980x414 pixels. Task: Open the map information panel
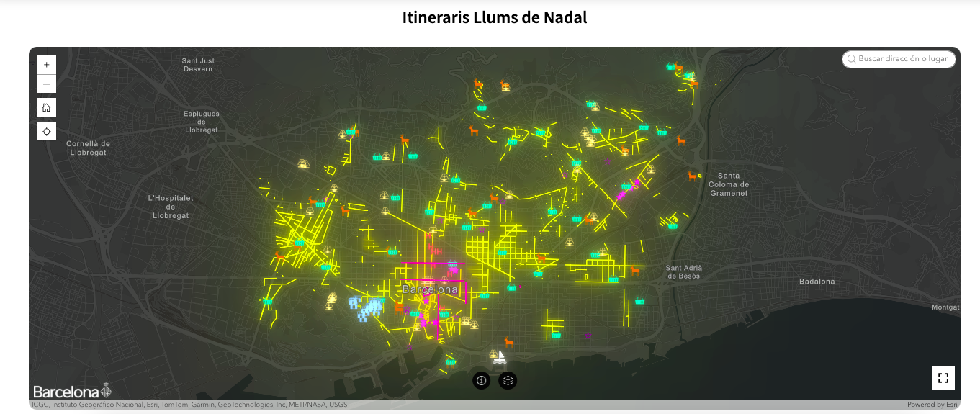pos(482,380)
